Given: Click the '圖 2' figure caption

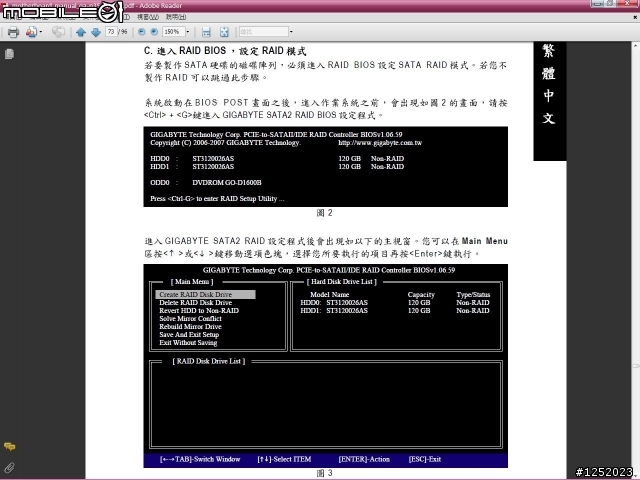Looking at the screenshot, I should pos(324,213).
